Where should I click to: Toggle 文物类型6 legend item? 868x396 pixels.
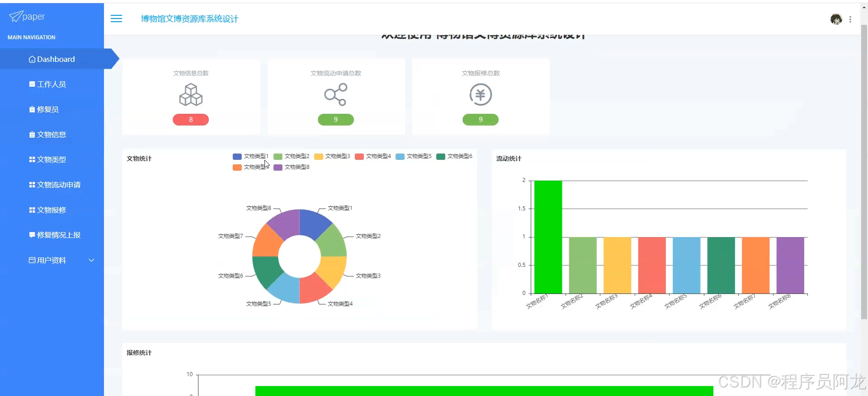(x=454, y=156)
